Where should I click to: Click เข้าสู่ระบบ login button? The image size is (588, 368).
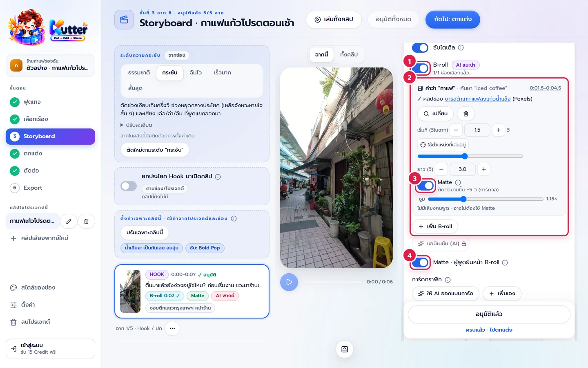pyautogui.click(x=50, y=348)
